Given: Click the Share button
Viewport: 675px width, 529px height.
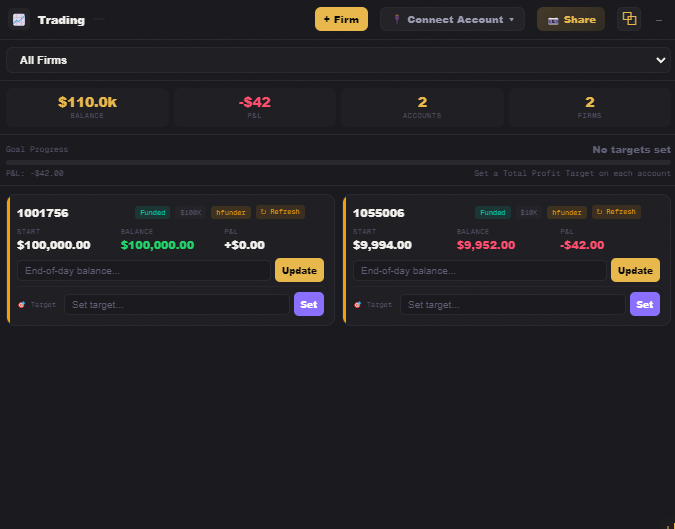Looking at the screenshot, I should 571,19.
